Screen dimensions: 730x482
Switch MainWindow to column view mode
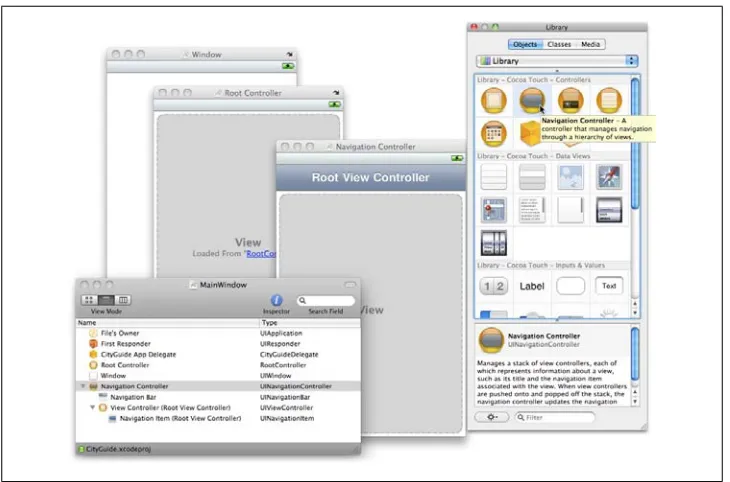123,300
